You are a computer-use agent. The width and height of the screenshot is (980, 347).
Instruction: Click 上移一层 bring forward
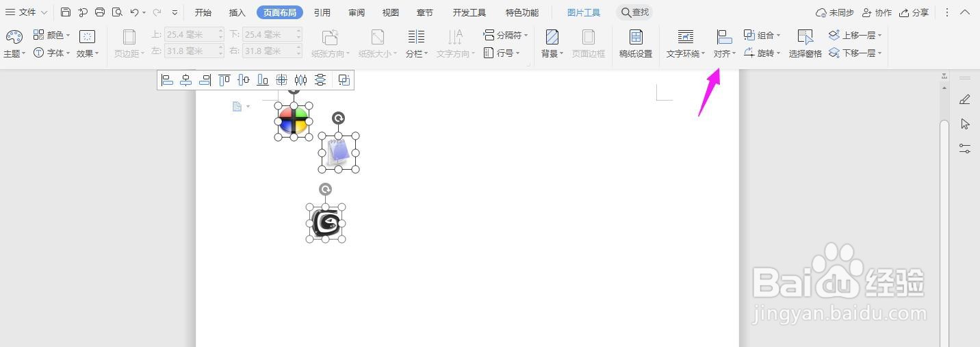855,35
